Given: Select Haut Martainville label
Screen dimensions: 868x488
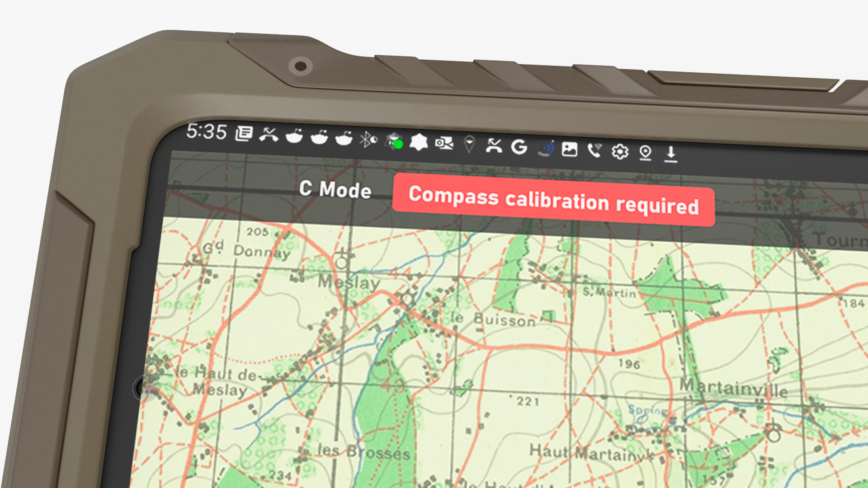Looking at the screenshot, I should pyautogui.click(x=592, y=452).
